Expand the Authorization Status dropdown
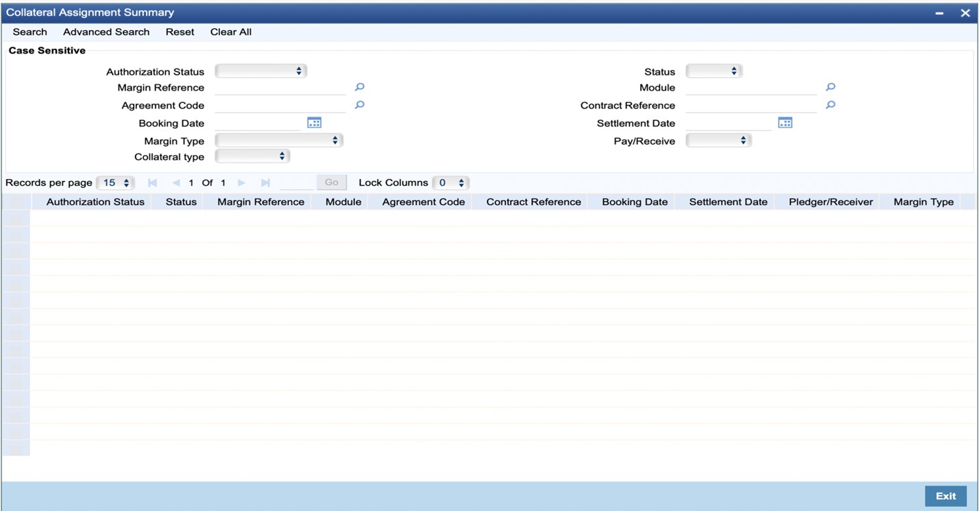 click(x=260, y=71)
